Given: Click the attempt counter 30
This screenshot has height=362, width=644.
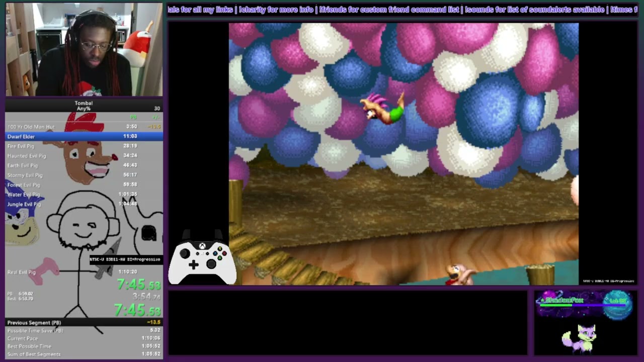Looking at the screenshot, I should click(157, 109).
